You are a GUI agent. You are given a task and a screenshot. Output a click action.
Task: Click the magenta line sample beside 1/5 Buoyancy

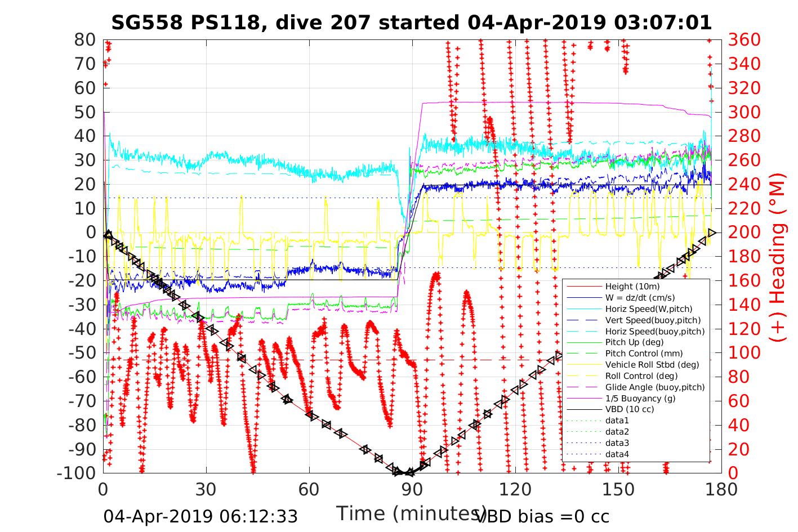tap(583, 399)
